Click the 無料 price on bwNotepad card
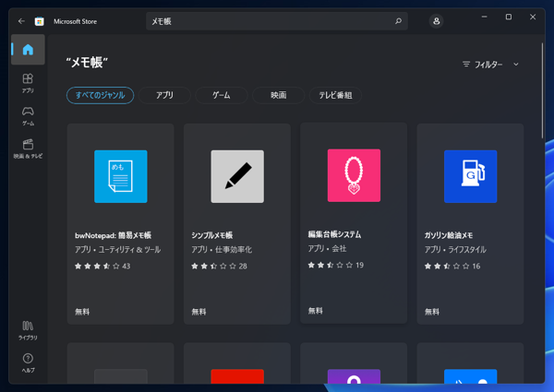The width and height of the screenshot is (554, 392). [x=82, y=312]
